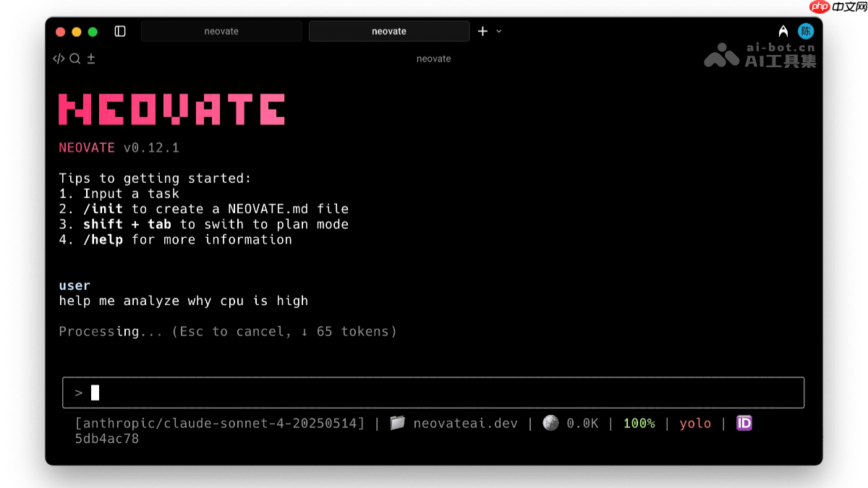Switch to the left neovate tab
The width and height of the screenshot is (868, 488).
[x=221, y=31]
